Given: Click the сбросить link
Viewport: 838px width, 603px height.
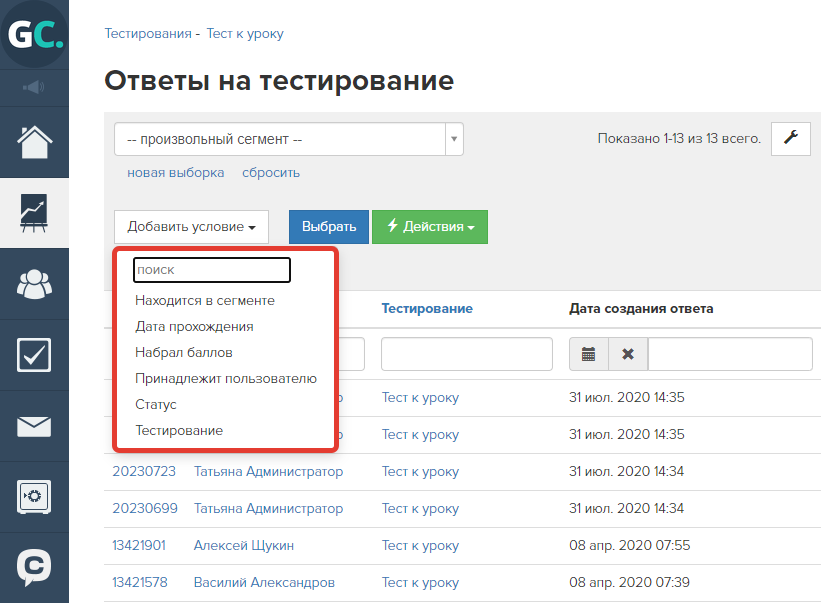Looking at the screenshot, I should coord(271,173).
